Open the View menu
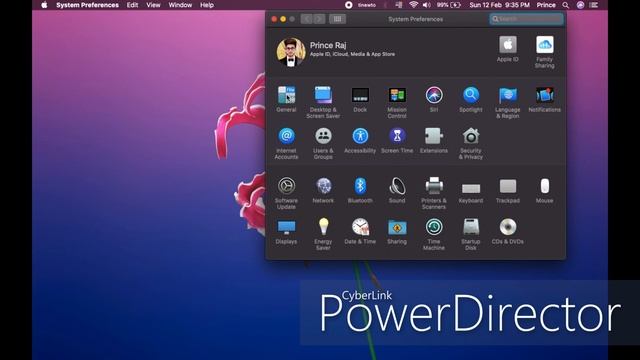Screen dimensions: 640x360 click(x=153, y=5)
